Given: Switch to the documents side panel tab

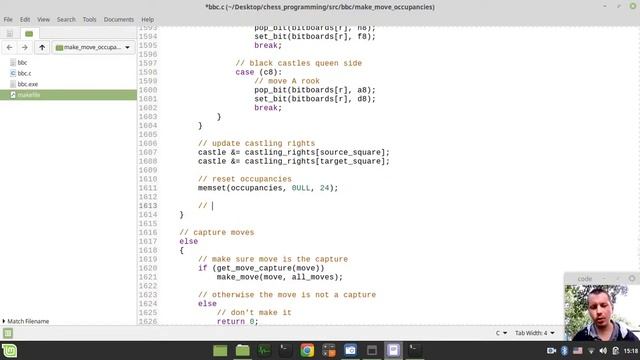Looking at the screenshot, I should (10, 33).
